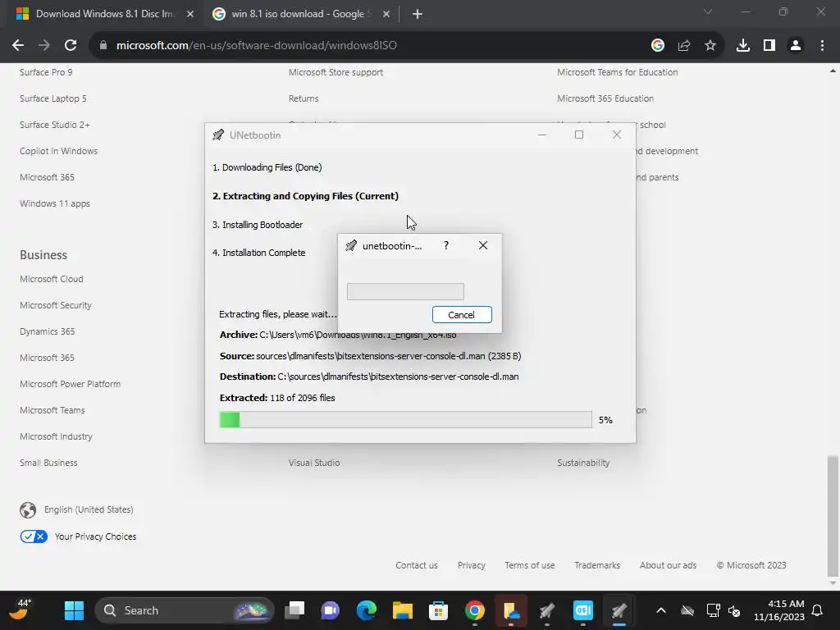Open Microsoft Store from taskbar
This screenshot has width=840, height=630.
438,610
